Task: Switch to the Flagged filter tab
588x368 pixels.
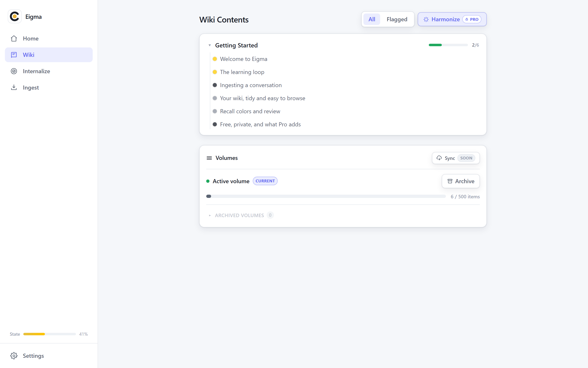Action: coord(397,19)
